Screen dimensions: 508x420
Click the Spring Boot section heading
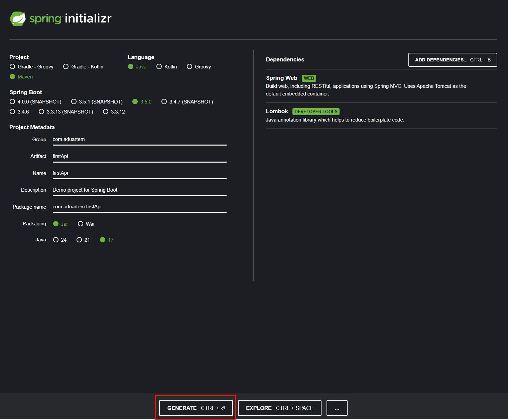(26, 92)
